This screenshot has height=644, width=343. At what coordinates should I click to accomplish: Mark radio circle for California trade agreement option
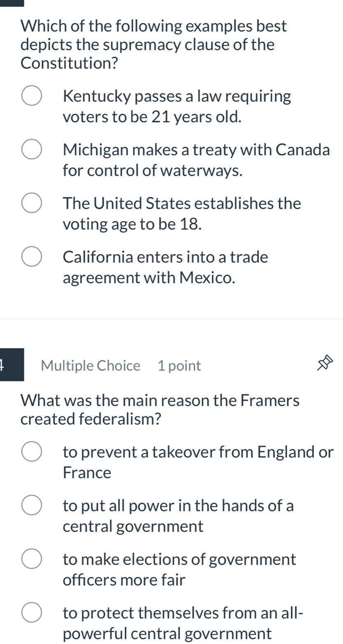pos(31,257)
